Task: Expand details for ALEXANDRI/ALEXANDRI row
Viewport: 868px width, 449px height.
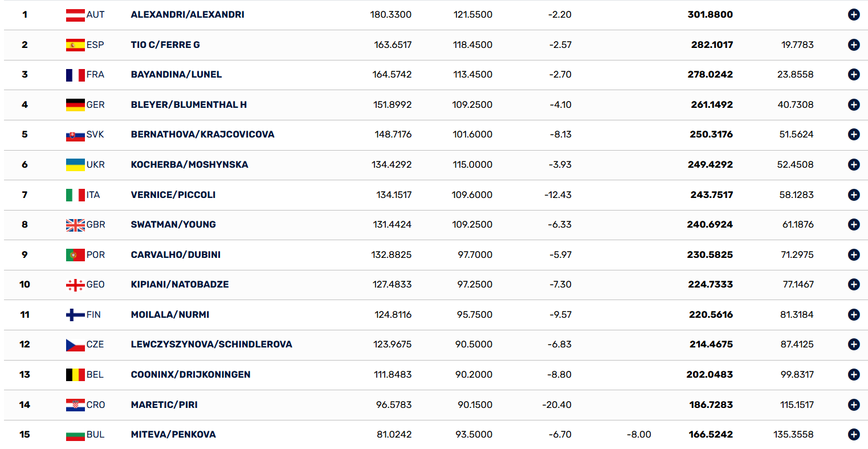Action: [853, 15]
